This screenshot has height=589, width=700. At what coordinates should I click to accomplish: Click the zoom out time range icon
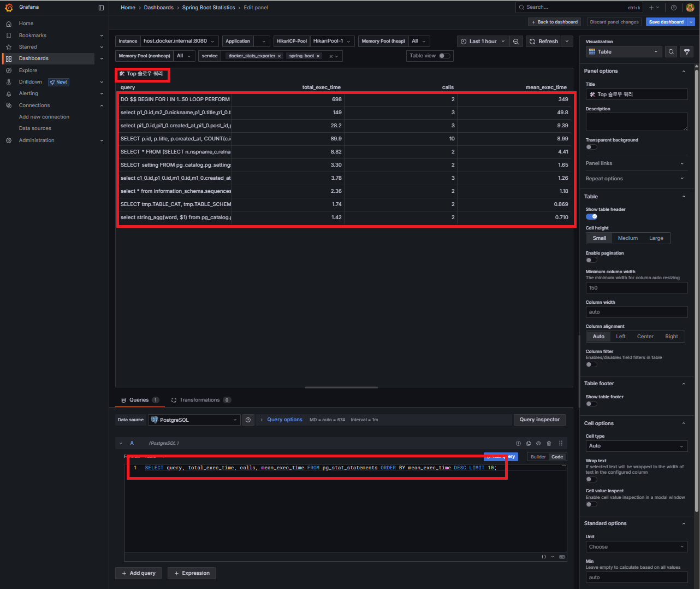point(516,42)
